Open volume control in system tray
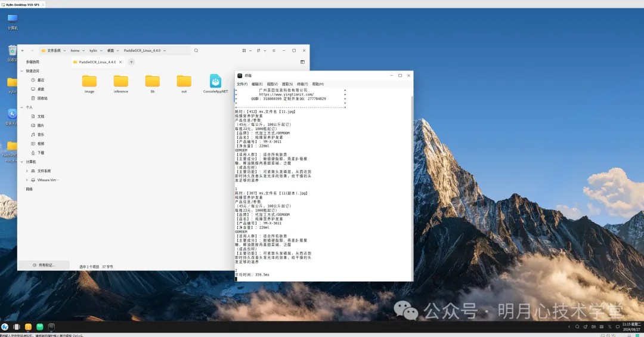Screen dimensions: 644x337 pos(593,327)
